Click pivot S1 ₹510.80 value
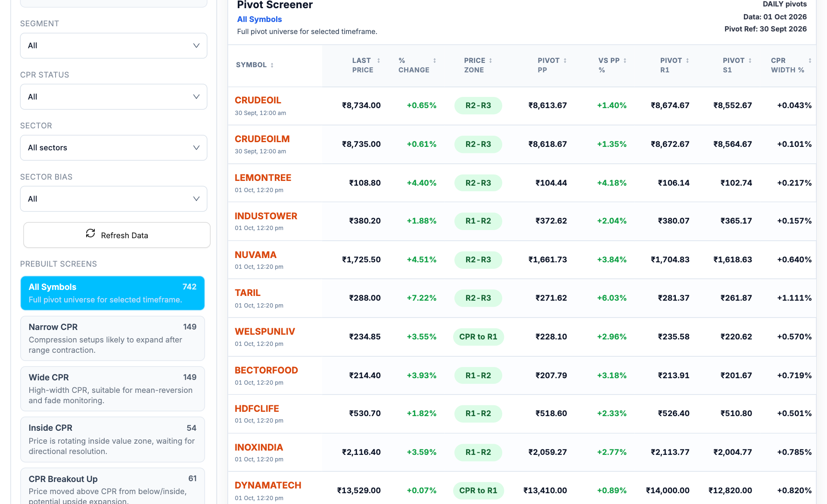827x504 pixels. tap(736, 414)
